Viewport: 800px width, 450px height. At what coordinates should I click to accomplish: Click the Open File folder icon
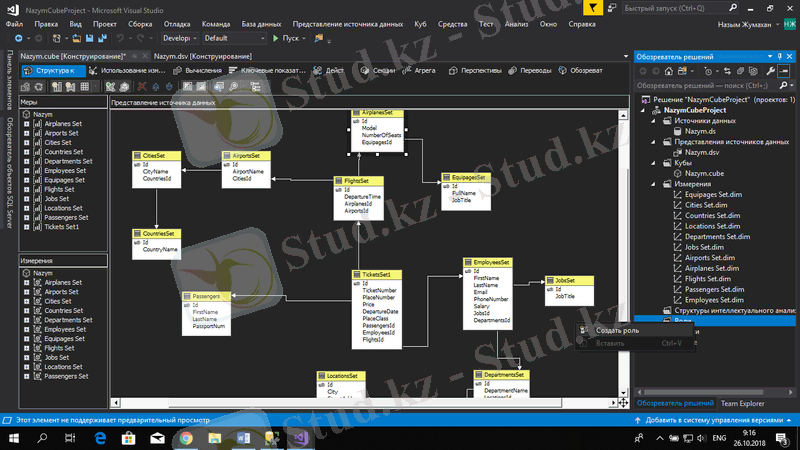point(77,38)
